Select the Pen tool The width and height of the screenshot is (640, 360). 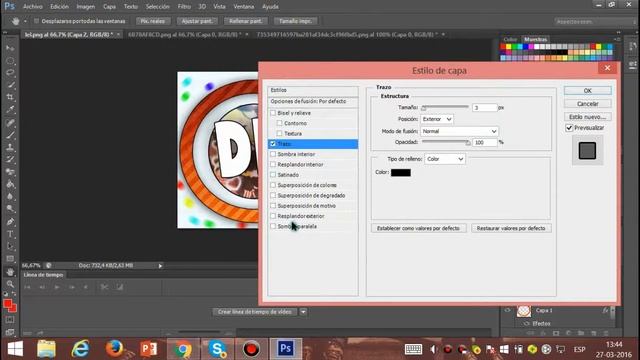(10, 222)
